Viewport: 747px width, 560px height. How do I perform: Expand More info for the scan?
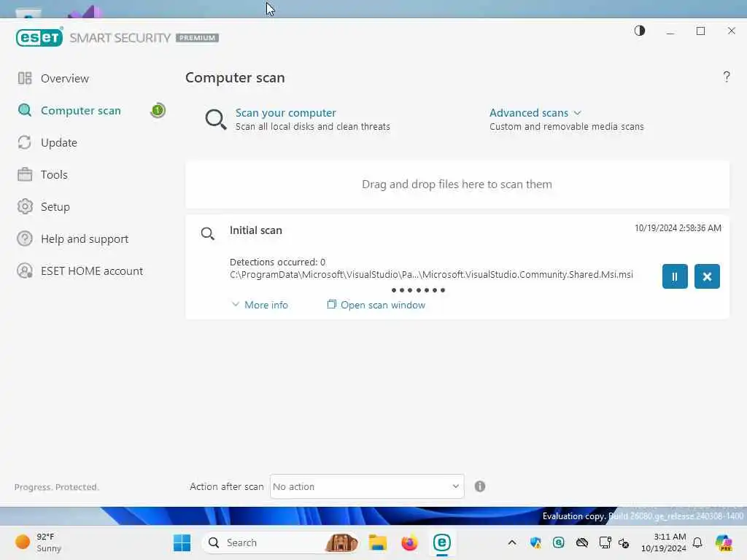(x=260, y=305)
